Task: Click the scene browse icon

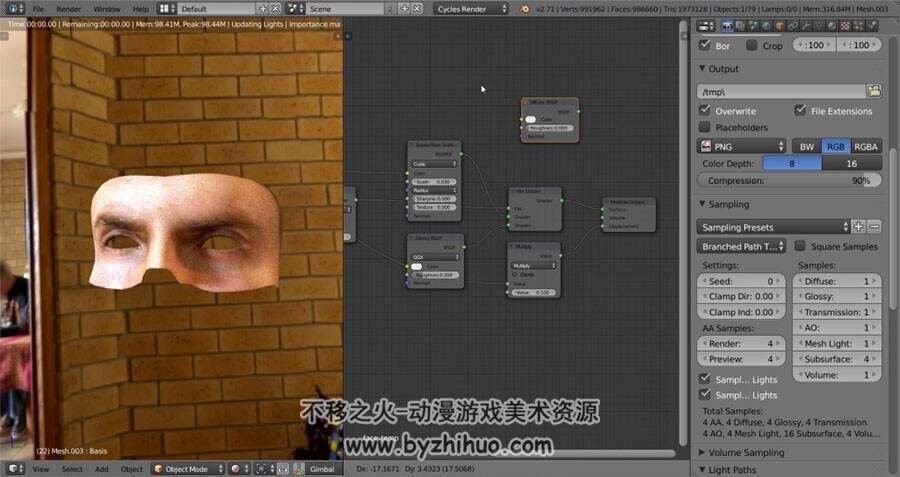Action: pyautogui.click(x=295, y=9)
